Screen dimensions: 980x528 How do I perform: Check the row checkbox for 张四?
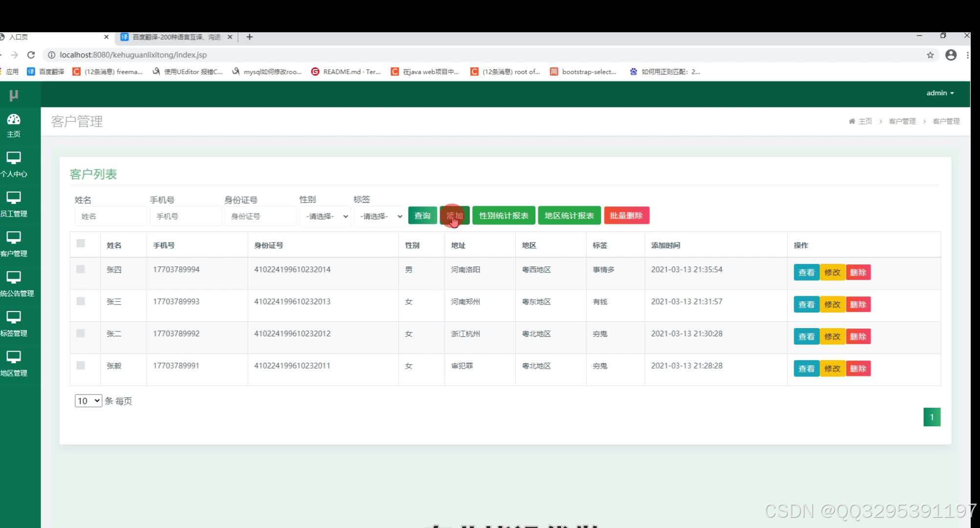click(81, 269)
